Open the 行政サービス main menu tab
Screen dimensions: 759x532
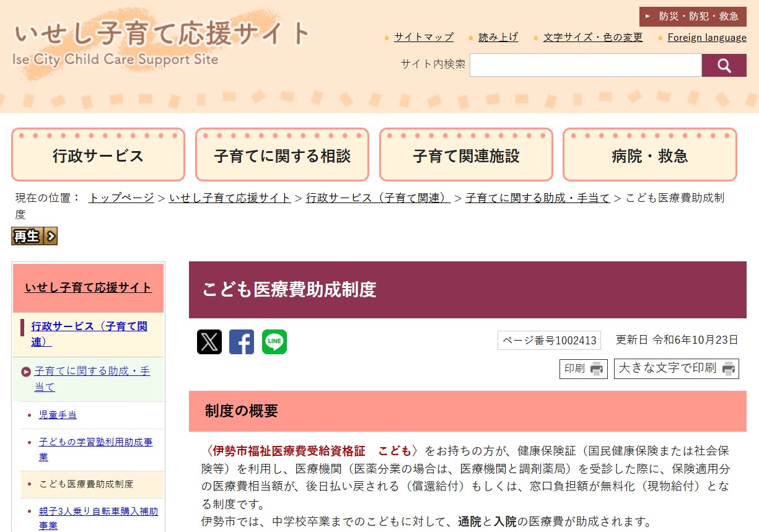click(98, 155)
